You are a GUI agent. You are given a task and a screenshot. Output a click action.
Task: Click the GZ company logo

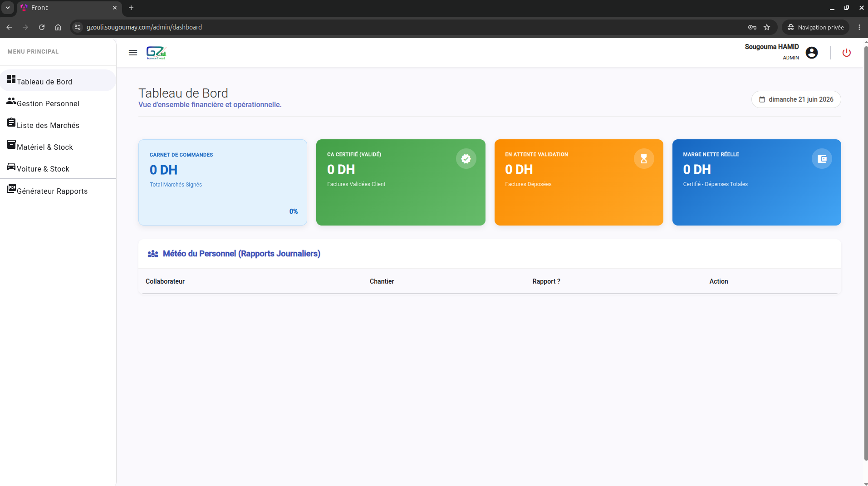tap(157, 53)
